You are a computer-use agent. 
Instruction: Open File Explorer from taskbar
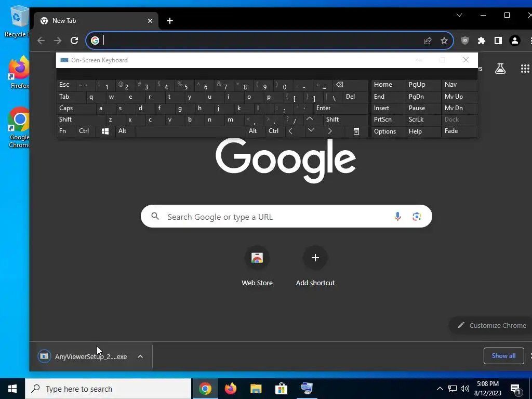[256, 389]
